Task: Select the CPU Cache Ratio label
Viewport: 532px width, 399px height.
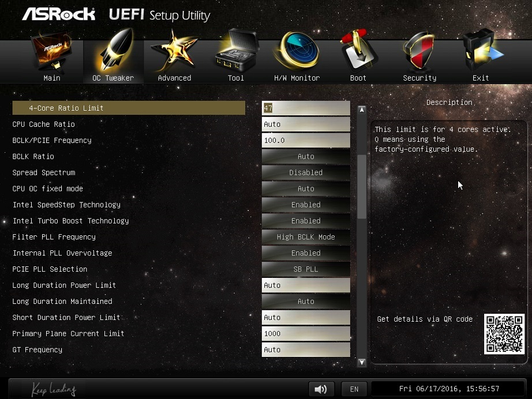Action: click(43, 125)
